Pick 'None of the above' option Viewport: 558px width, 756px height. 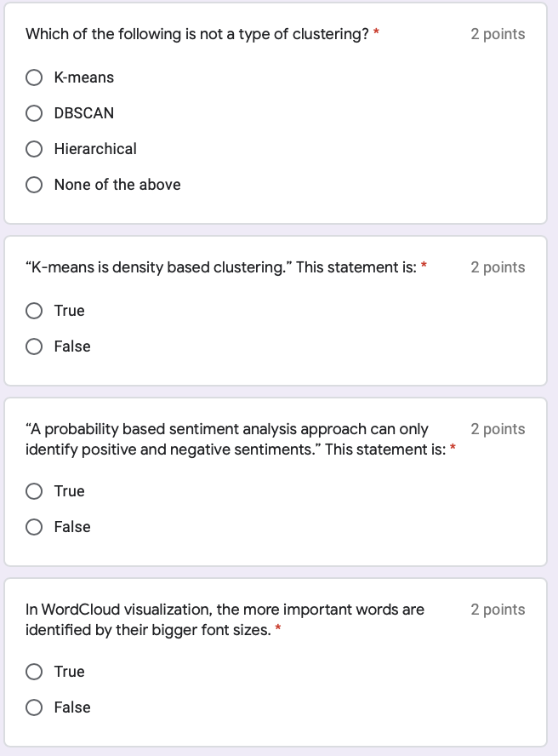pos(34,184)
